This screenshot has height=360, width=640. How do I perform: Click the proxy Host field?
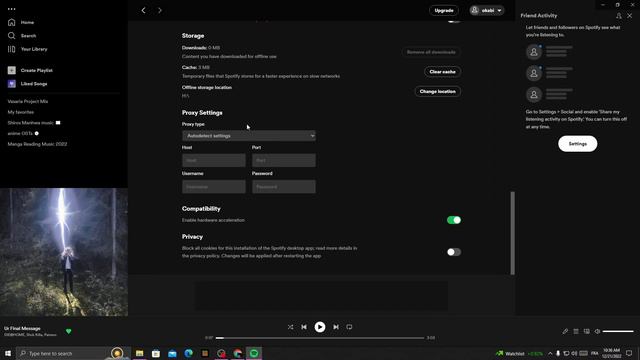[214, 160]
